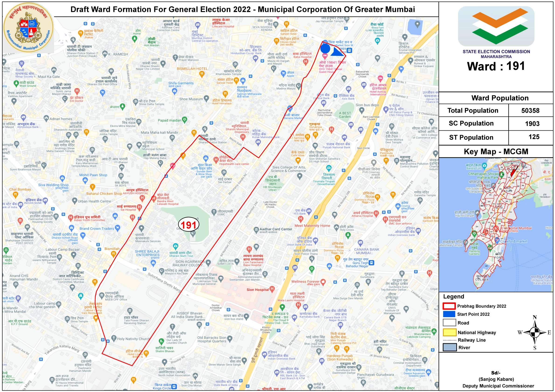
Task: Click the Papad maidan green pin
Action: 185,120
